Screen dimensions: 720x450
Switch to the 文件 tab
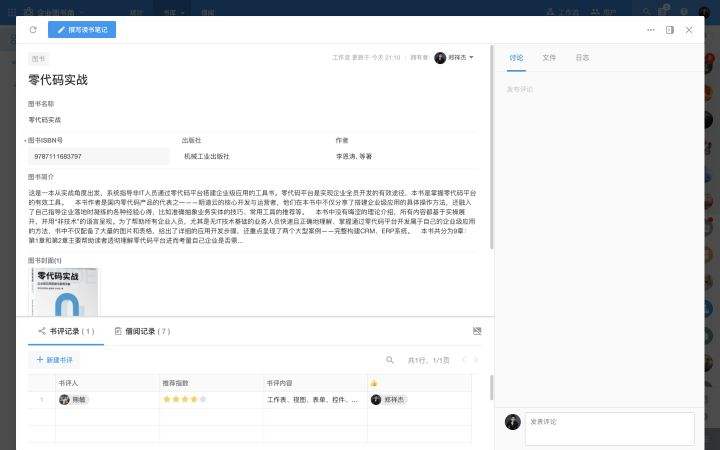coord(549,58)
